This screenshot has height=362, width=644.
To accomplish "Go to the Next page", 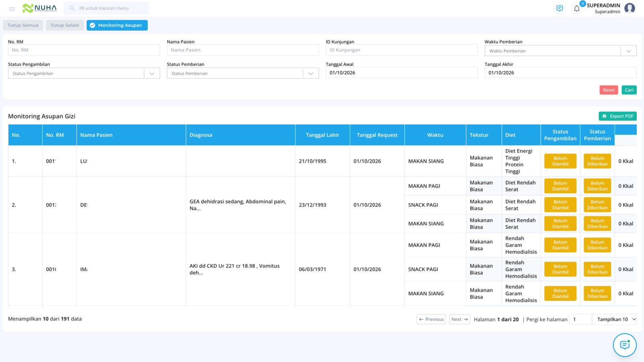I will tap(460, 319).
